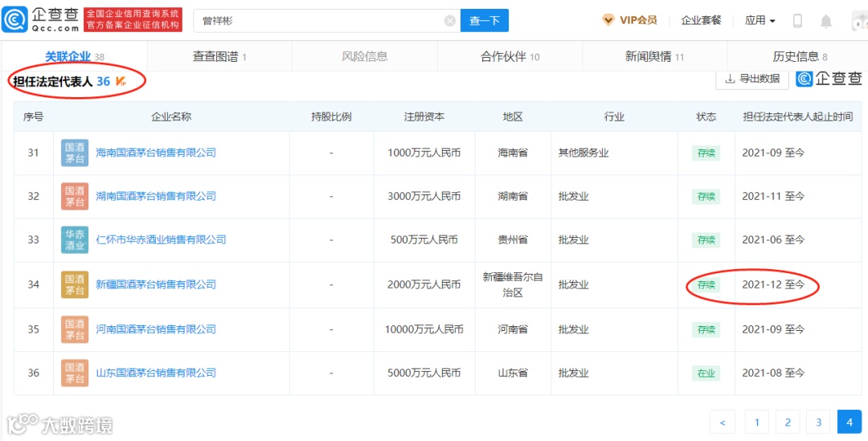Click 贵州省 region cell
868x441 pixels.
513,240
